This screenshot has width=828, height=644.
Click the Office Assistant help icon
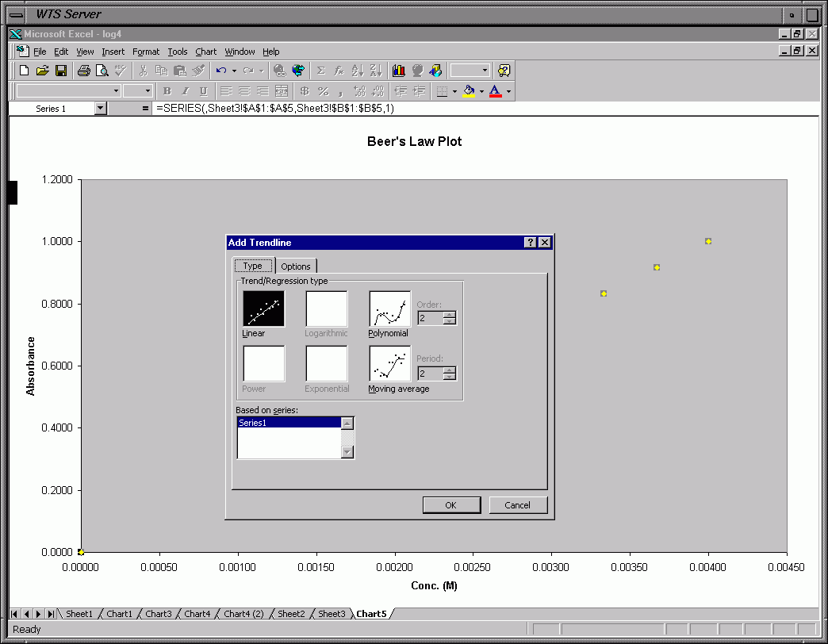click(504, 71)
